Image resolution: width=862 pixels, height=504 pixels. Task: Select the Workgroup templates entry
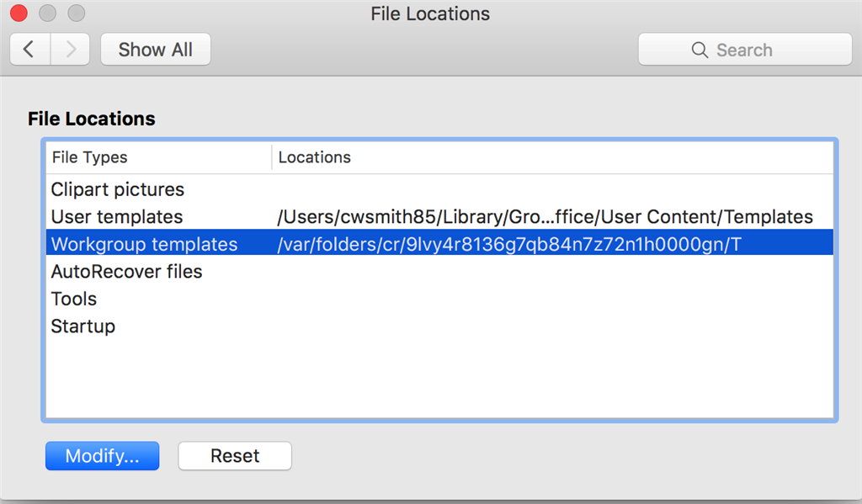[x=439, y=243]
